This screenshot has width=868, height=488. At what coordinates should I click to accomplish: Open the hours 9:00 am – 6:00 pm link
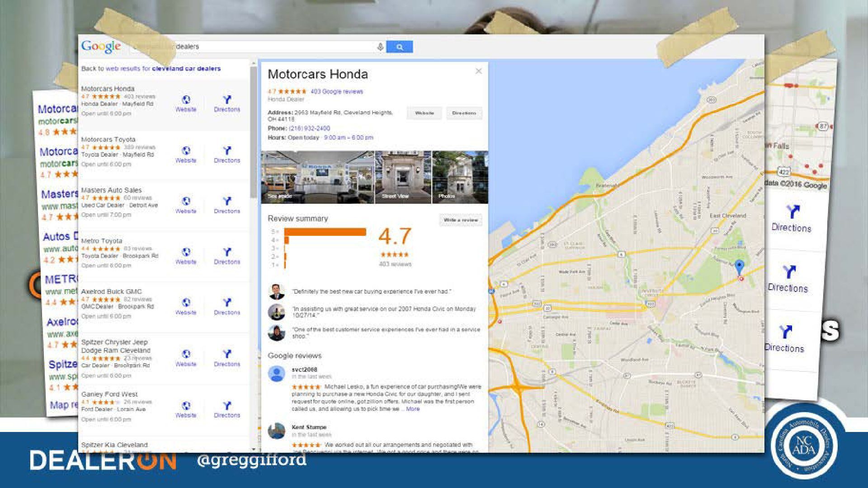[x=349, y=137]
